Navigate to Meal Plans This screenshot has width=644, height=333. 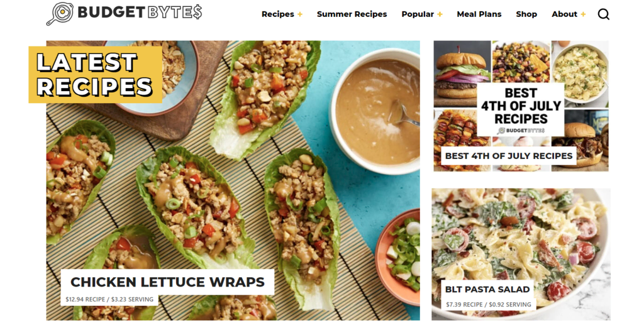[x=479, y=14]
